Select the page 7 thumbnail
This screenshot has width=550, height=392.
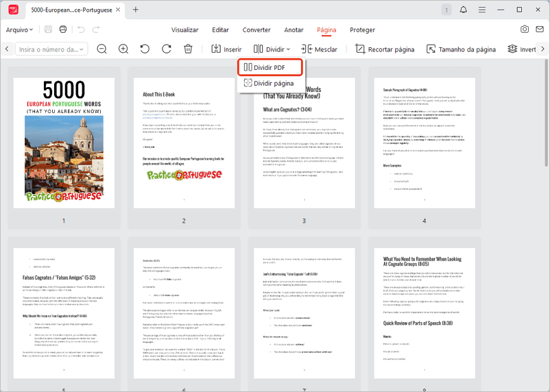coord(304,313)
